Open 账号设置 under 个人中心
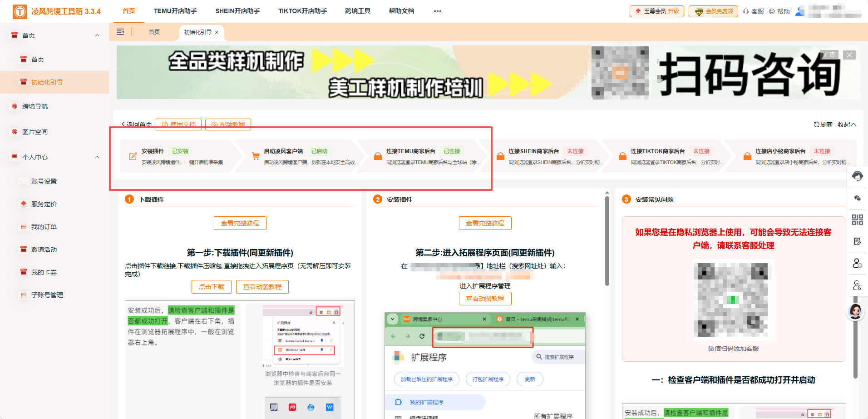This screenshot has height=419, width=868. (x=44, y=181)
